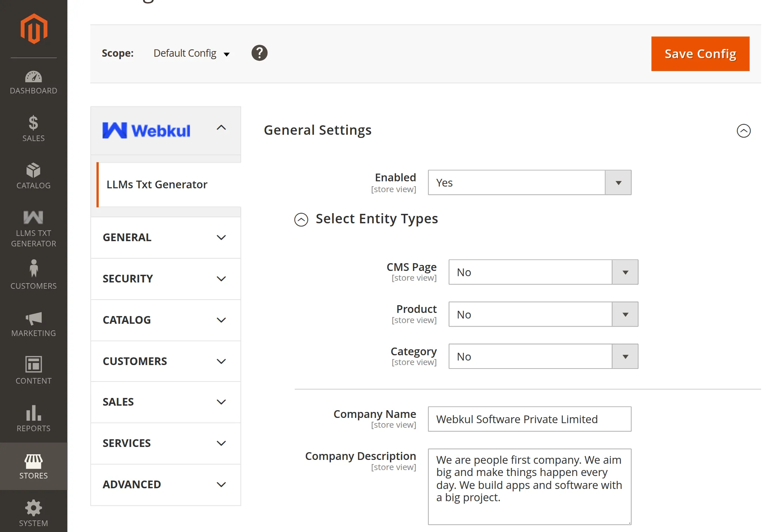Open the Scope Default Config dropdown
Viewport: 784px width, 532px height.
[x=191, y=54]
